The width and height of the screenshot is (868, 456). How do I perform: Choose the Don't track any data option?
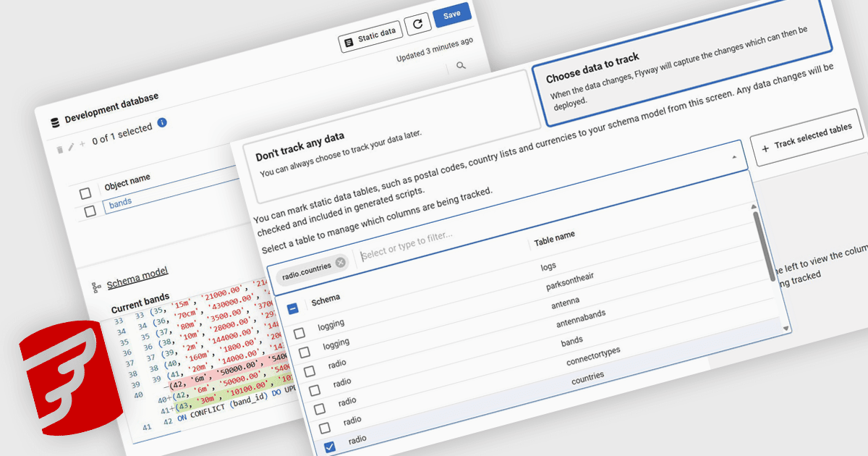pos(393,138)
